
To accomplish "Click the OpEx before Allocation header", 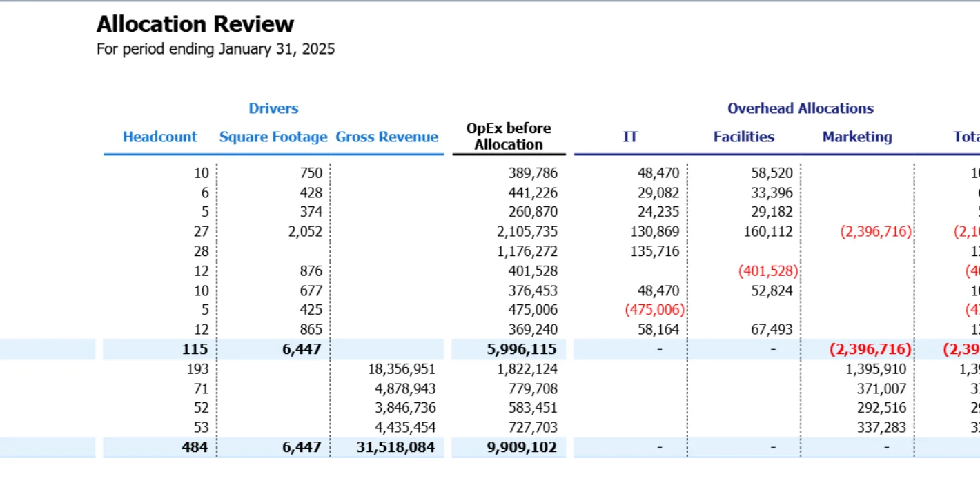I will tap(509, 137).
